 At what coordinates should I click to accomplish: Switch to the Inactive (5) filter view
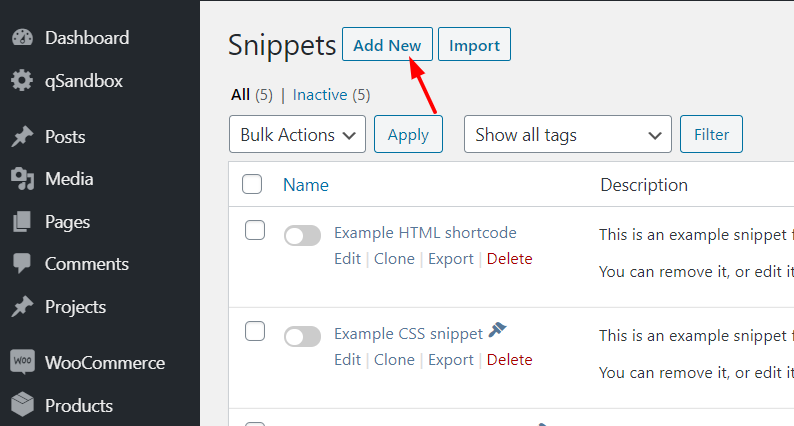click(x=331, y=95)
